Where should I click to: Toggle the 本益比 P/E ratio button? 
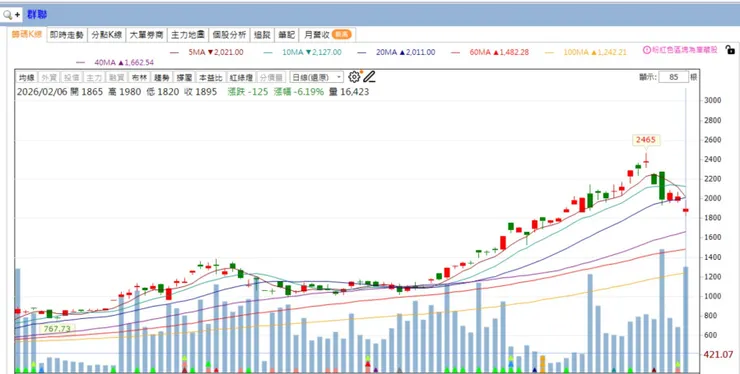(x=210, y=77)
